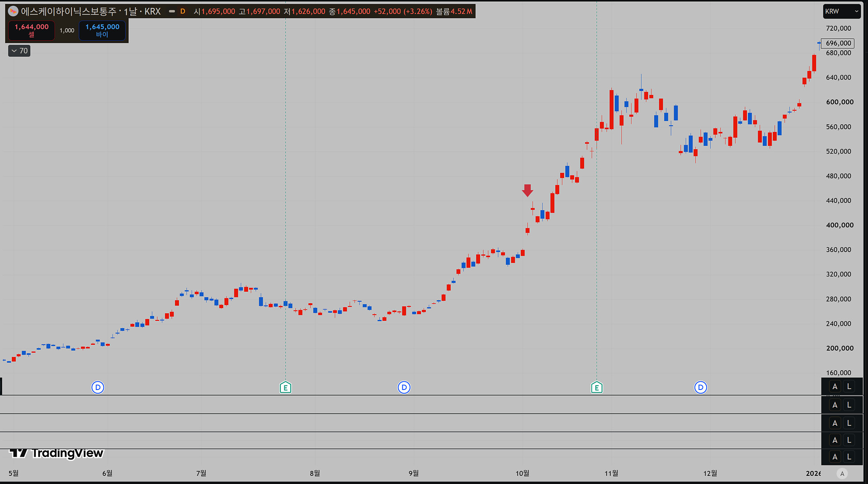Click the 720,000 price axis label
Screen dimensions: 868x484
(839, 28)
